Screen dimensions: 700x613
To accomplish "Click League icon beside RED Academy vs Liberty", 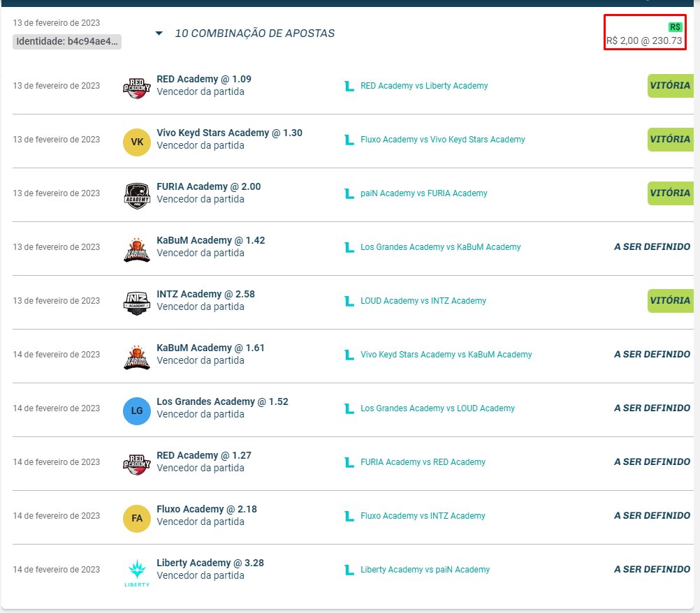I will [x=349, y=86].
